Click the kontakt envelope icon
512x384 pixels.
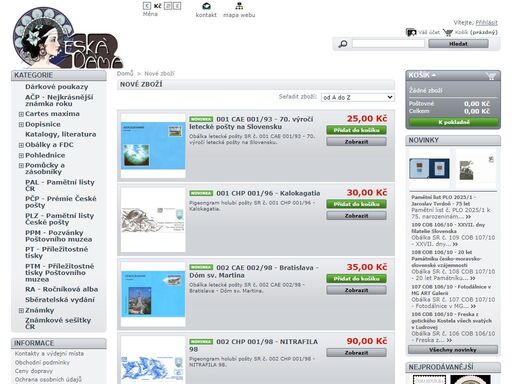tap(206, 6)
